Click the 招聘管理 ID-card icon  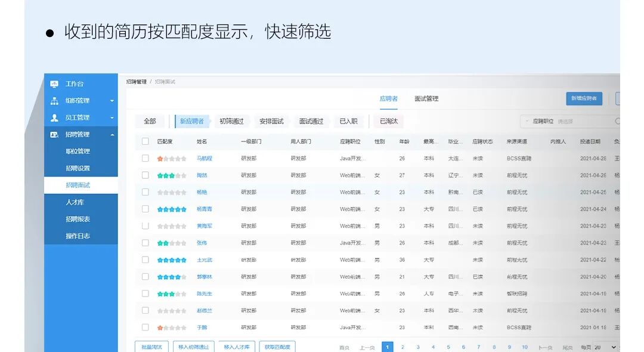pyautogui.click(x=54, y=134)
